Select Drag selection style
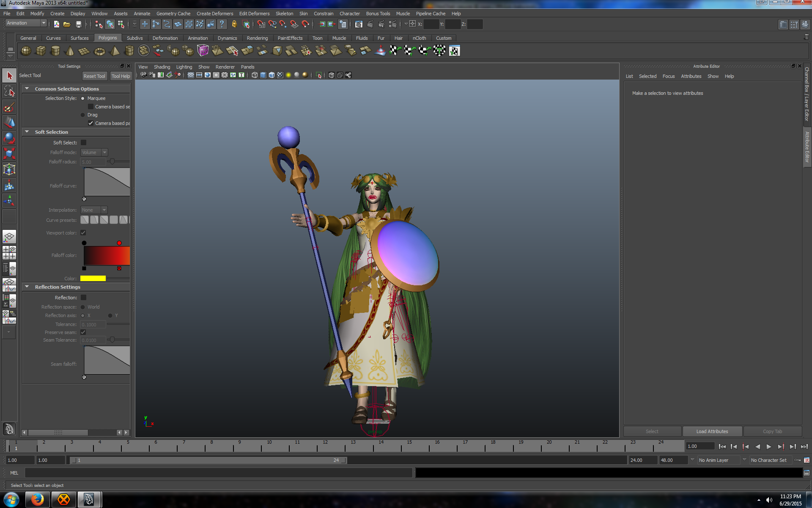 point(83,115)
